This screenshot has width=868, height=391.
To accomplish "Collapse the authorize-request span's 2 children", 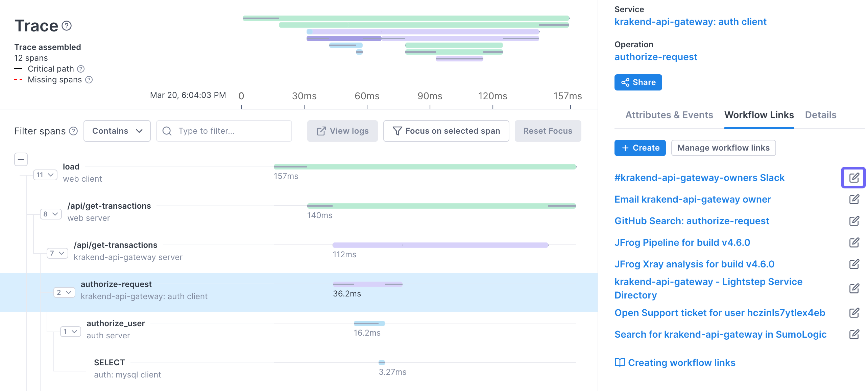I will click(64, 292).
